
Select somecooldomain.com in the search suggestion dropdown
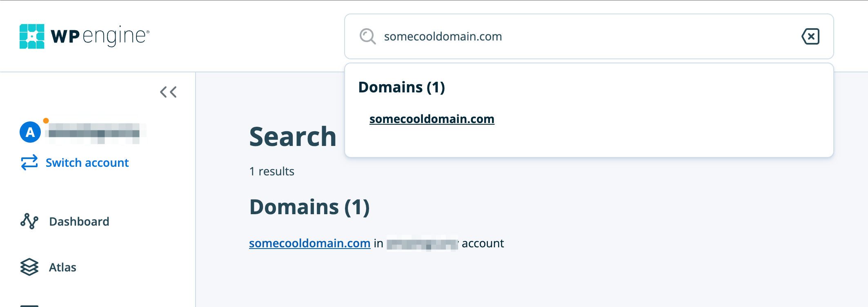click(432, 119)
